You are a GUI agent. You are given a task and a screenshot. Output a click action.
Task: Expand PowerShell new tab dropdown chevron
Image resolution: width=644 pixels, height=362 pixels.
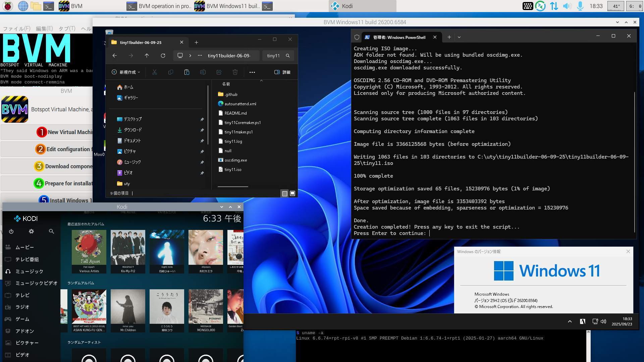(x=459, y=37)
